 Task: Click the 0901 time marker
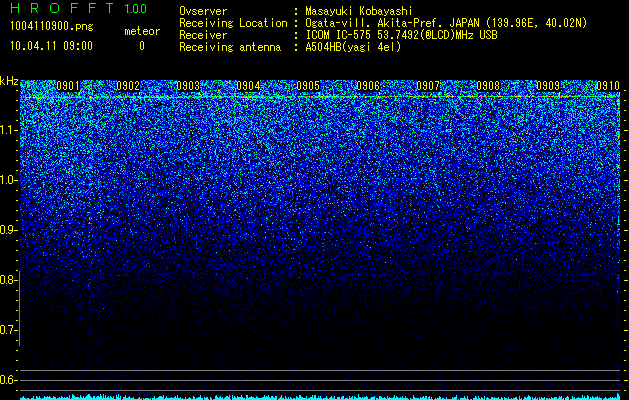68,86
